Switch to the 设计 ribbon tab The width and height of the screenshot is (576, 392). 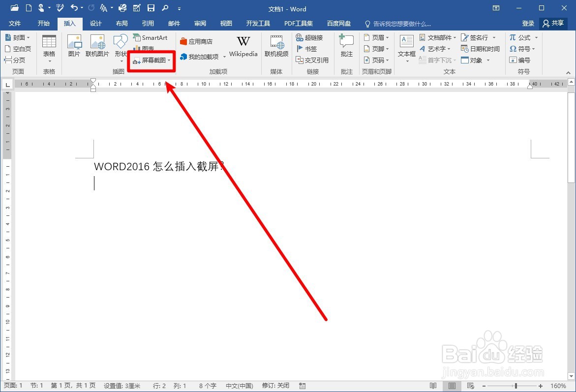[95, 23]
